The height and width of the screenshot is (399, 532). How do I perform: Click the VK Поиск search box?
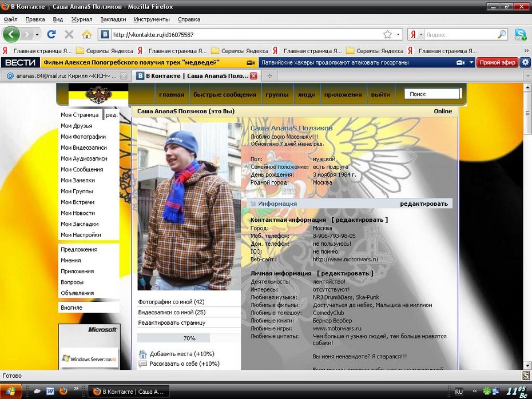point(432,94)
